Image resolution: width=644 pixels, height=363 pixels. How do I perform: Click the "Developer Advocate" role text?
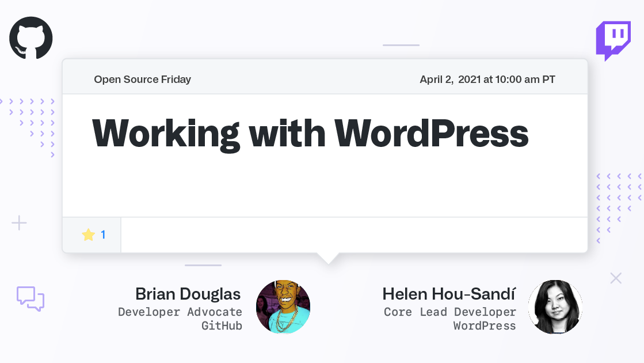(180, 312)
